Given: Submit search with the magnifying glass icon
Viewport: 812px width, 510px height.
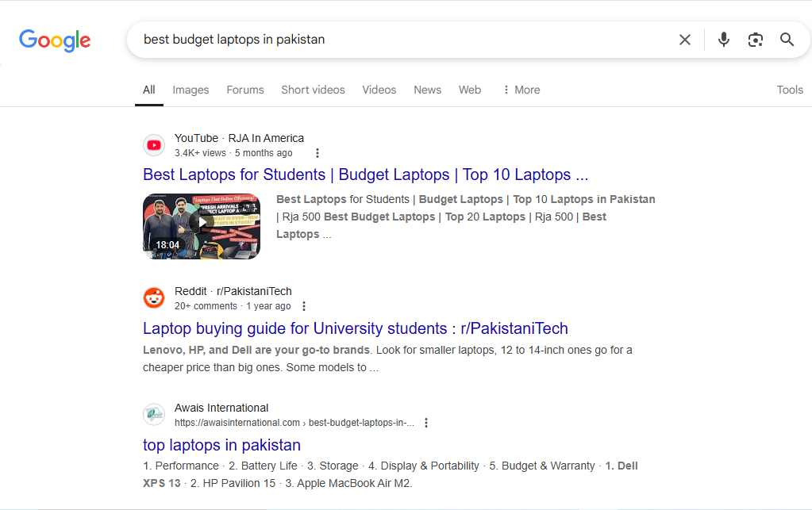Looking at the screenshot, I should point(787,40).
